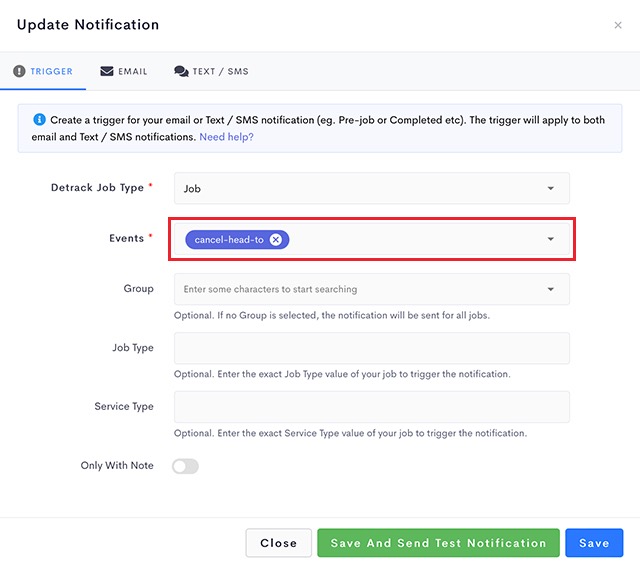Click Save And Send Test Notification
The width and height of the screenshot is (640, 571).
click(x=438, y=543)
